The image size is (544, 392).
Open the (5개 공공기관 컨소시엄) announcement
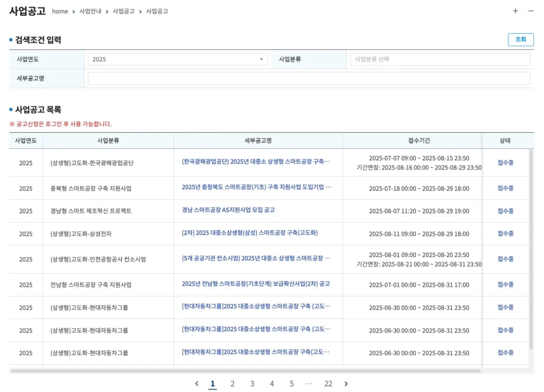click(256, 259)
